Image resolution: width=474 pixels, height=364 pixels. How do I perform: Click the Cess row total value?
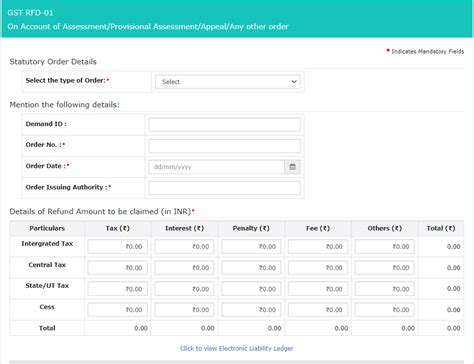pyautogui.click(x=453, y=310)
